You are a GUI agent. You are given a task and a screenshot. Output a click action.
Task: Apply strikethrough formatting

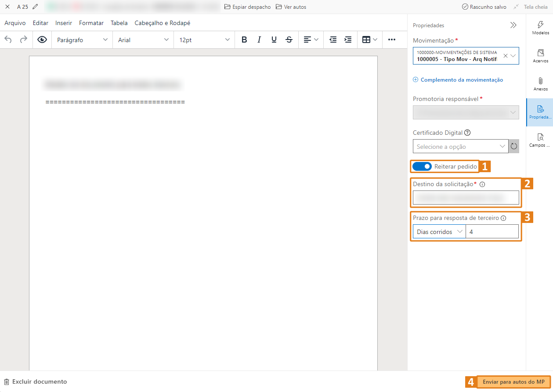[x=289, y=40]
